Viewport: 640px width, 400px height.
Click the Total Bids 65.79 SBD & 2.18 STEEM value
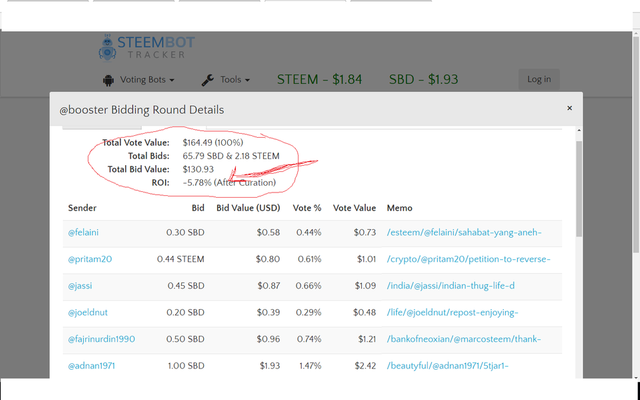pyautogui.click(x=231, y=156)
